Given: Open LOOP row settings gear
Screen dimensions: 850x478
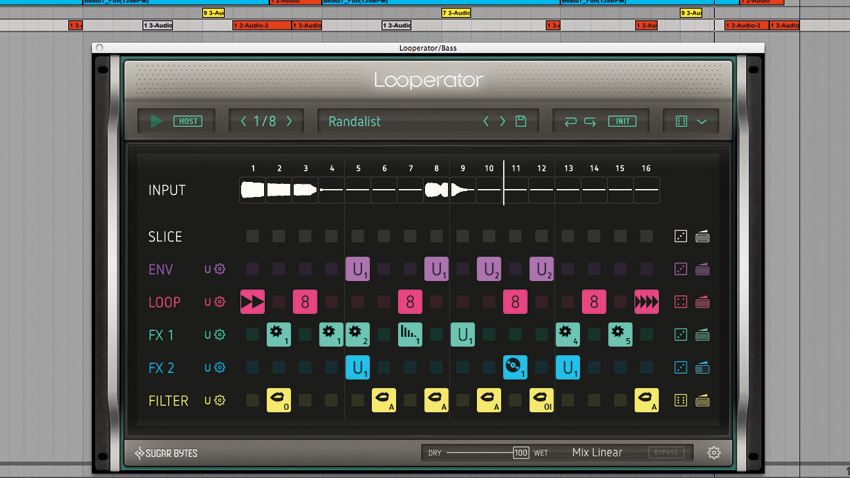Looking at the screenshot, I should 220,302.
